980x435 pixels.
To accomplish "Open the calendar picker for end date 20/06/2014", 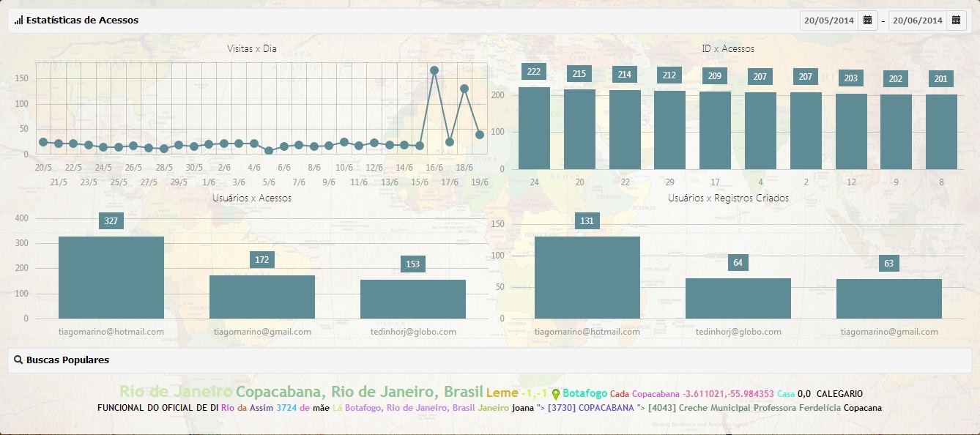I will pos(956,21).
